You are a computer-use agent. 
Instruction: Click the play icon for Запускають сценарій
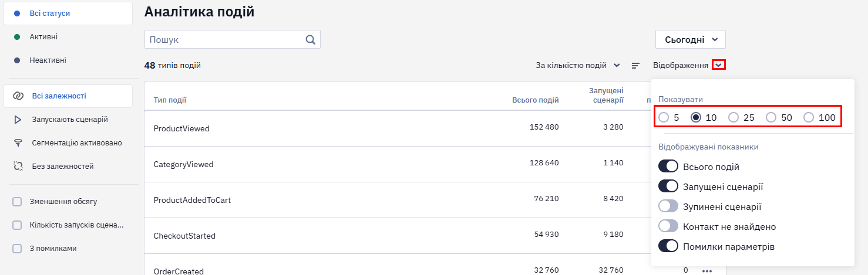18,120
